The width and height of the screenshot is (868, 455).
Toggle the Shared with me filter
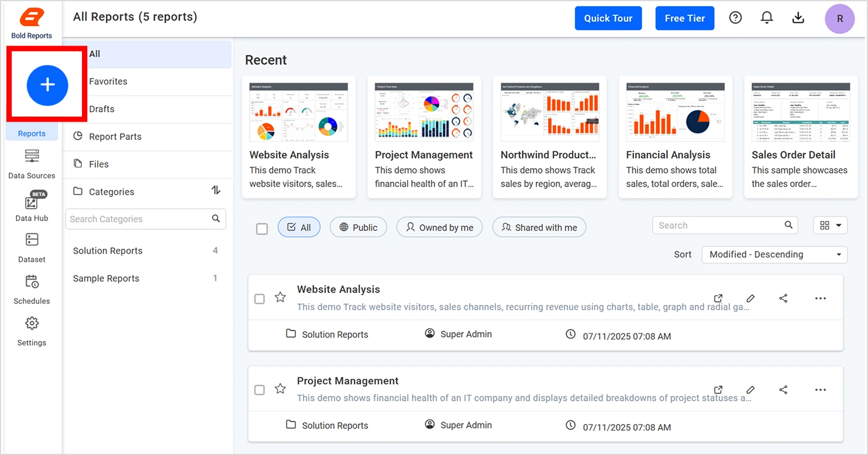pyautogui.click(x=539, y=227)
